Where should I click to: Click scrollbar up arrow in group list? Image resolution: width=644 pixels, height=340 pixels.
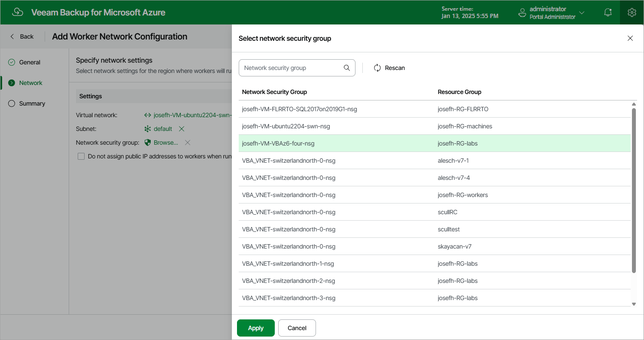click(x=634, y=104)
